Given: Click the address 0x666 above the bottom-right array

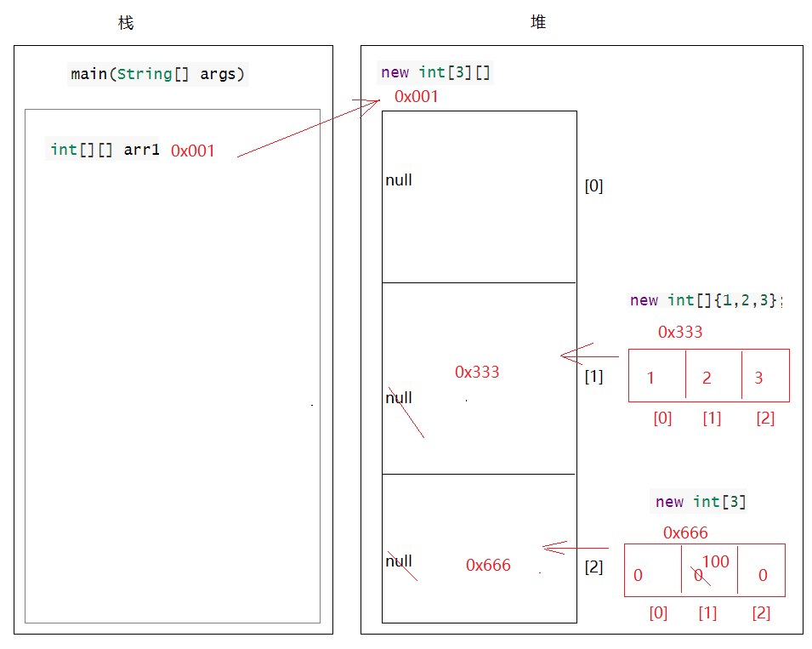Looking at the screenshot, I should pyautogui.click(x=685, y=533).
